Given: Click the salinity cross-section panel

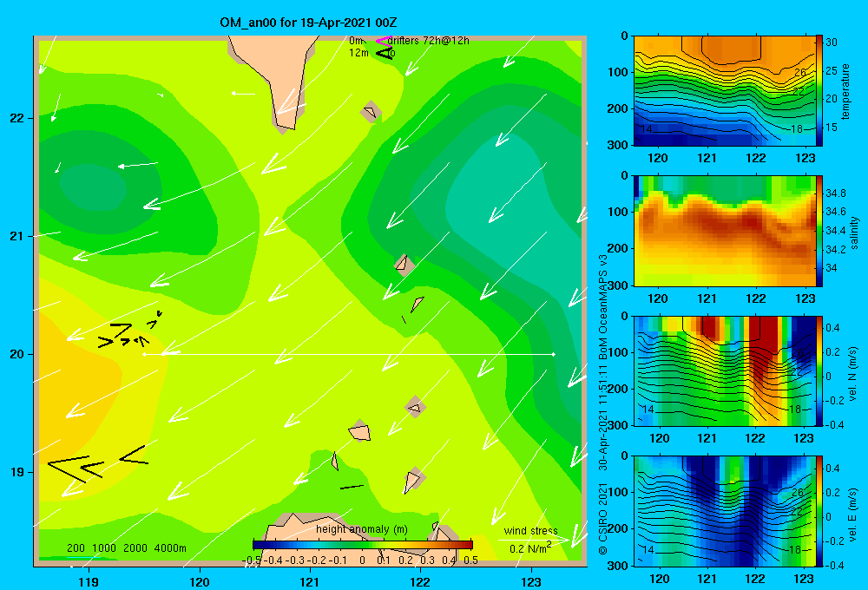Looking at the screenshot, I should [725, 231].
